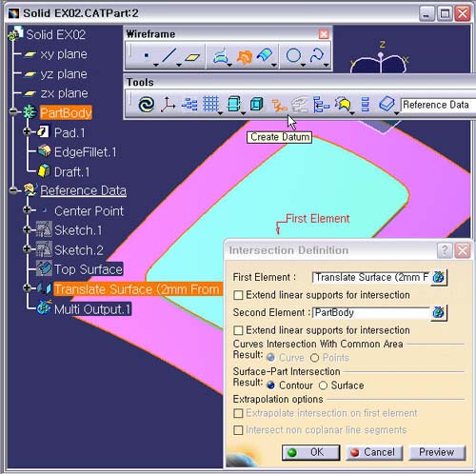Select the Point tool in Wireframe toolbar
Viewport: 476px width, 474px height.
(146, 56)
